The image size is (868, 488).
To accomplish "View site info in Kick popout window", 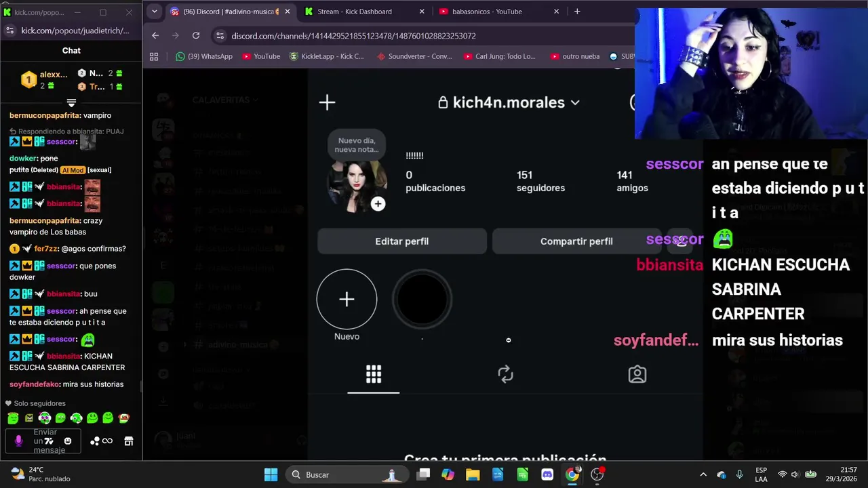I will [x=9, y=30].
